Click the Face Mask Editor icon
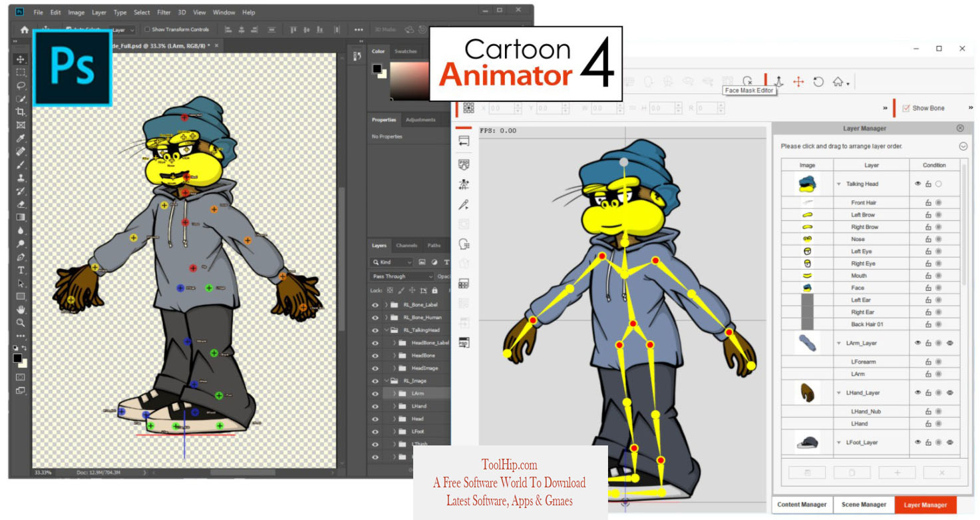980x520 pixels. pyautogui.click(x=747, y=81)
